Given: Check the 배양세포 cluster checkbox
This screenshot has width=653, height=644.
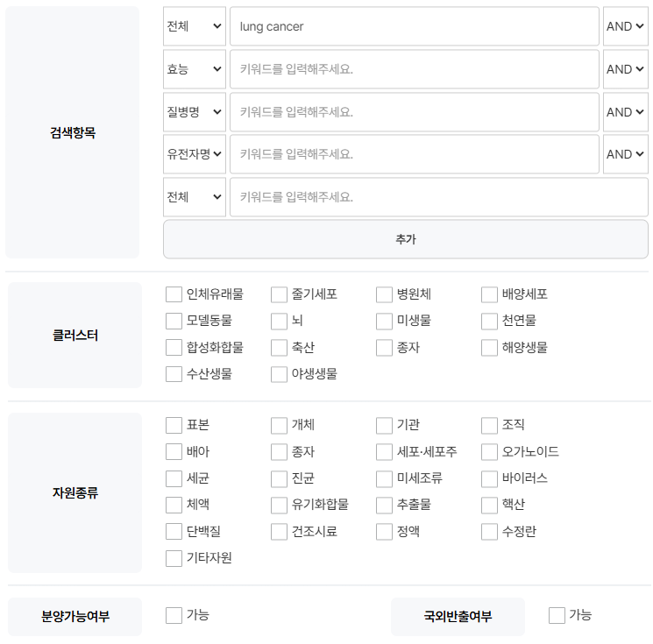Looking at the screenshot, I should coord(489,294).
